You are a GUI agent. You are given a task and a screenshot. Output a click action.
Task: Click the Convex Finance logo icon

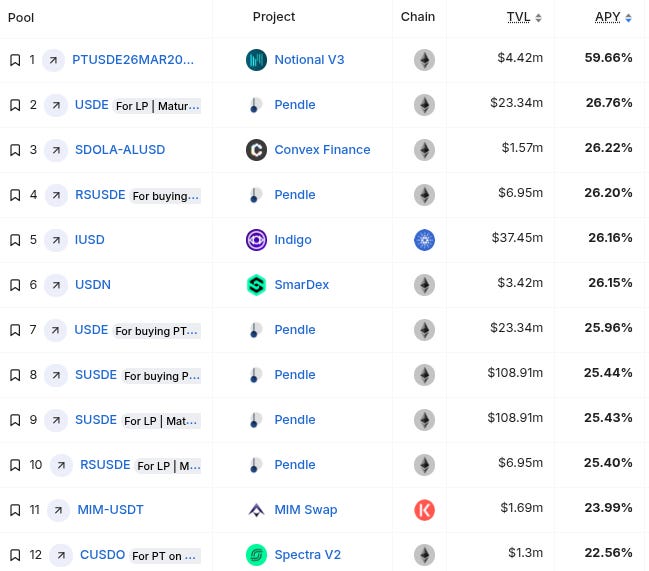click(x=256, y=150)
